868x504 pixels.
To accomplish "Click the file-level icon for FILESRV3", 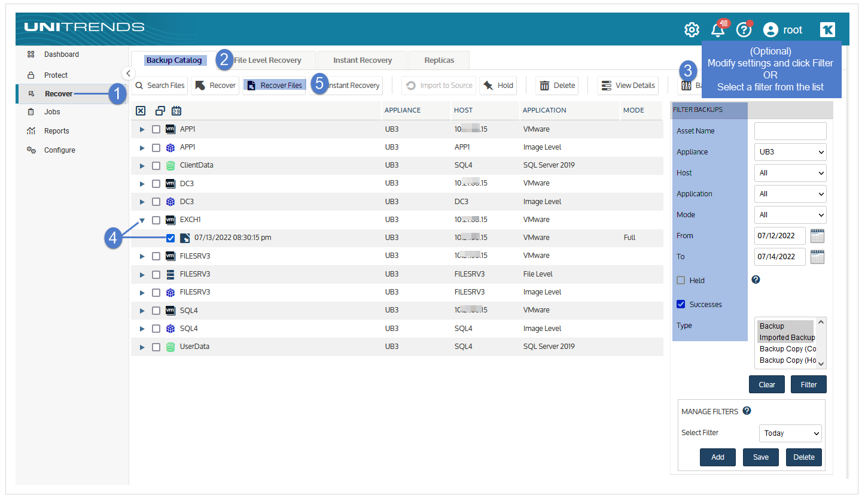I will click(170, 275).
